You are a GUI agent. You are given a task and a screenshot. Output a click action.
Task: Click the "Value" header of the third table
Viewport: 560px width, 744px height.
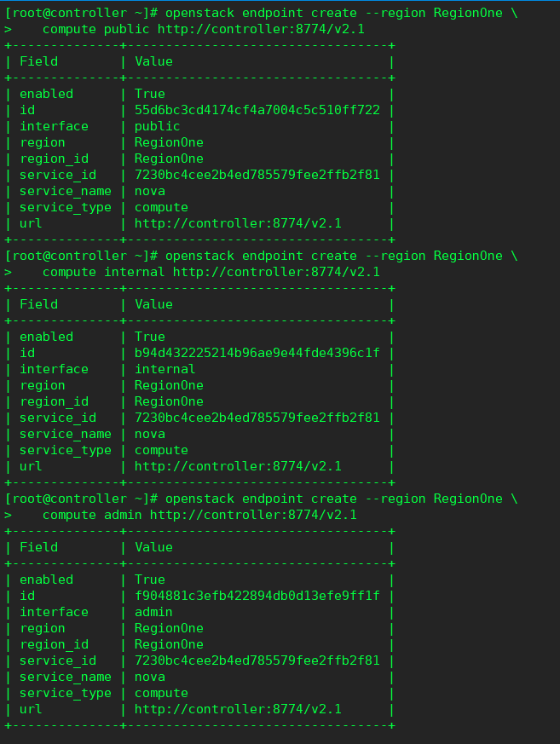point(153,547)
